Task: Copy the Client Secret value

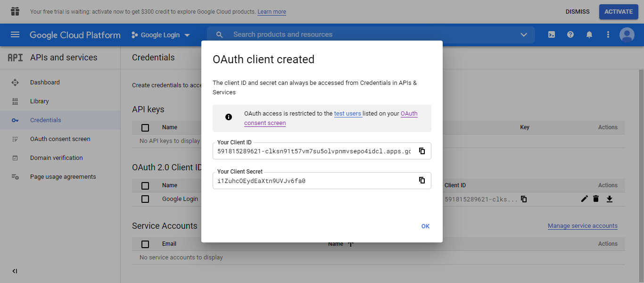Action: pyautogui.click(x=422, y=180)
